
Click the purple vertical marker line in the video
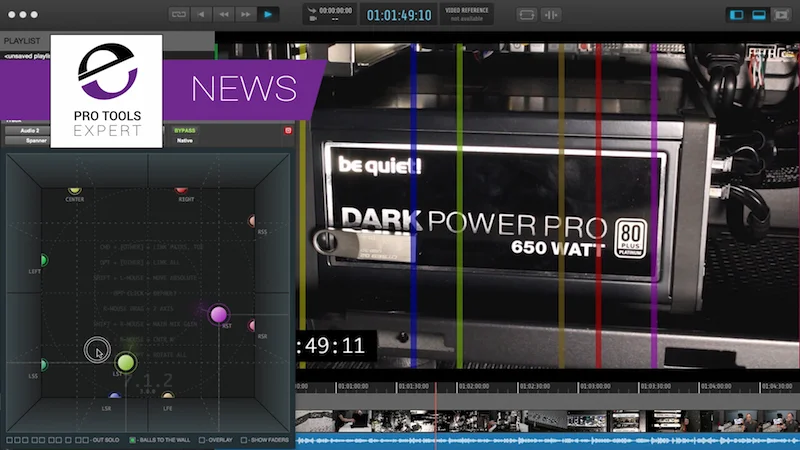tap(654, 206)
